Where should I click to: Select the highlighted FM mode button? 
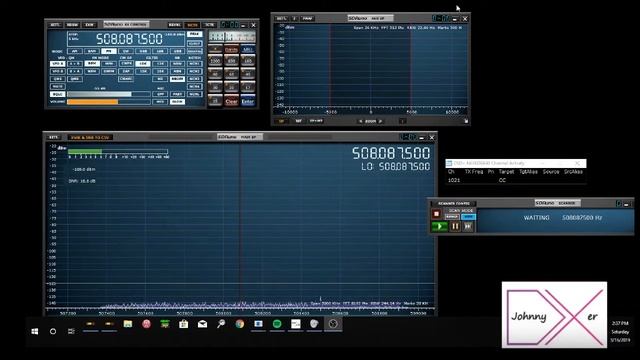[109, 51]
